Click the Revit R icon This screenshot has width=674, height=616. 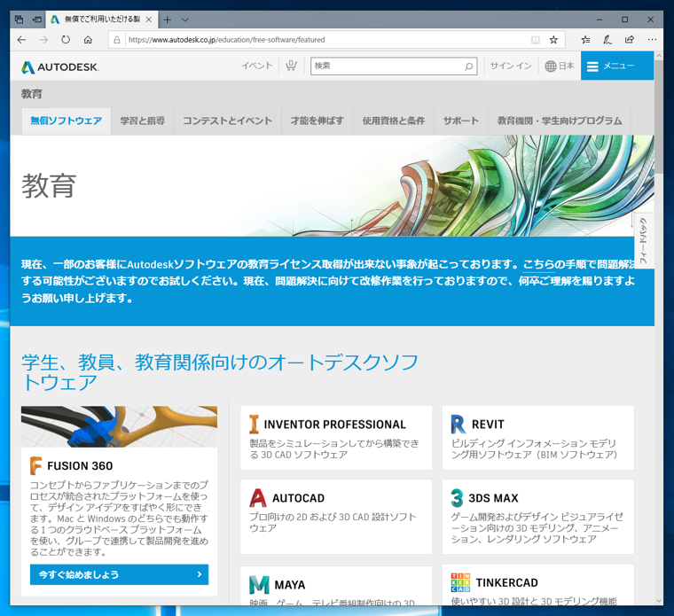[458, 425]
